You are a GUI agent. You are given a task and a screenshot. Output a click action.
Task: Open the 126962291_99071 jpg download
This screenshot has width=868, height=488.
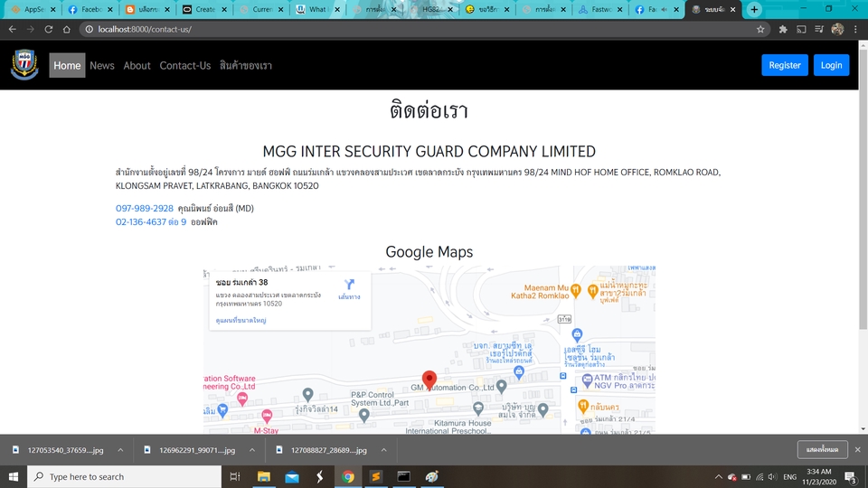[197, 450]
